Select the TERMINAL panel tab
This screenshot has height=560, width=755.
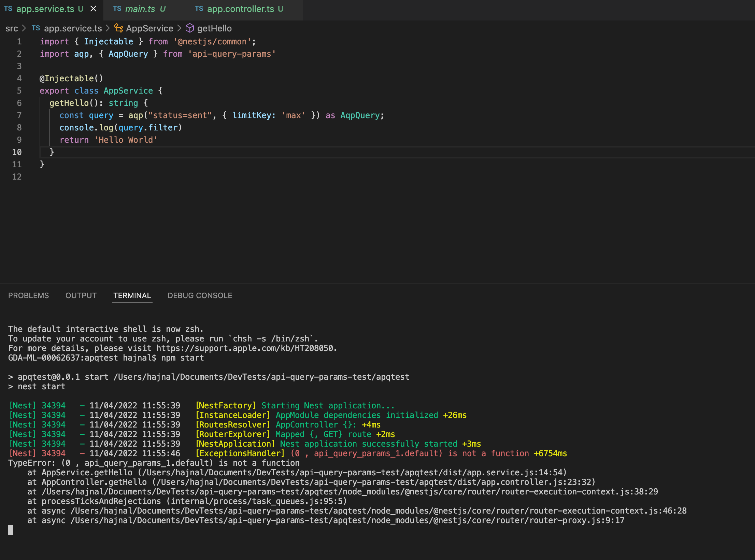132,295
